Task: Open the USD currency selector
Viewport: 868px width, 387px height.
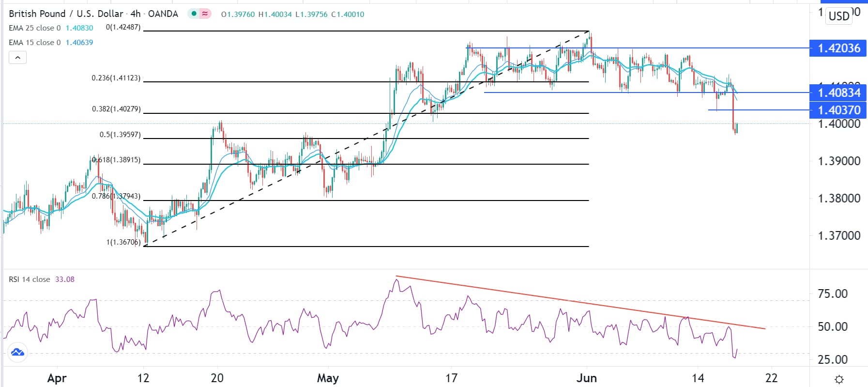Action: click(x=839, y=15)
